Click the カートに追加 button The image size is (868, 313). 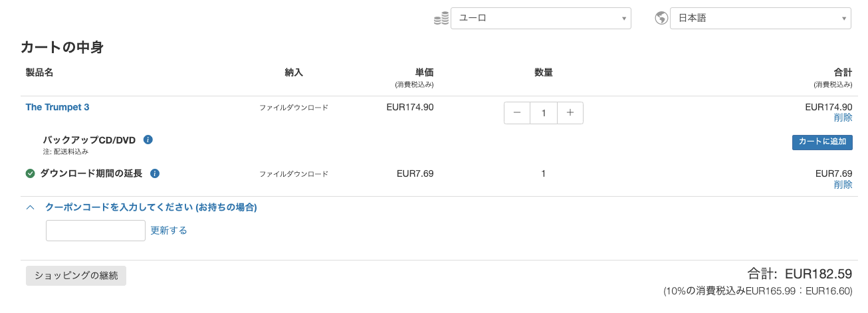click(822, 142)
